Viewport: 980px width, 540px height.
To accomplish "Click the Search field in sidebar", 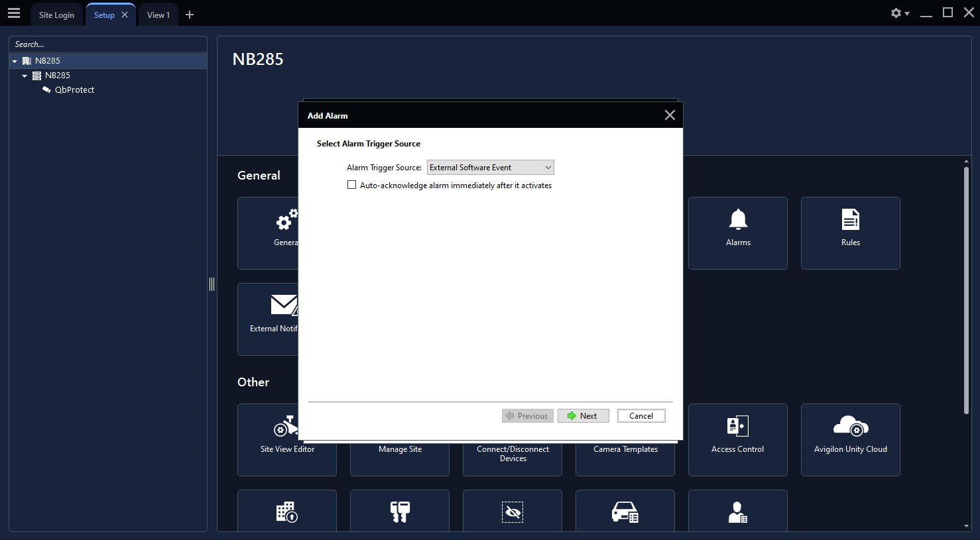I will (x=107, y=44).
